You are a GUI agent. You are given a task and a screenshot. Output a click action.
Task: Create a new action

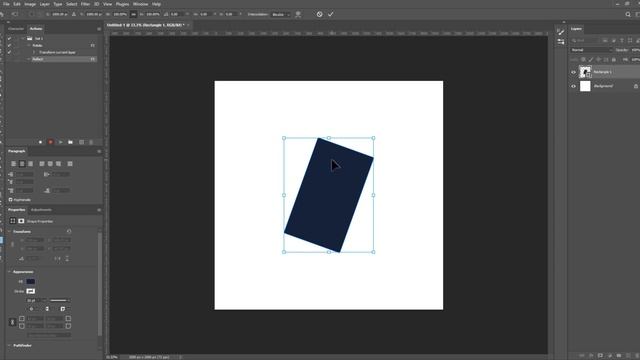[81, 142]
